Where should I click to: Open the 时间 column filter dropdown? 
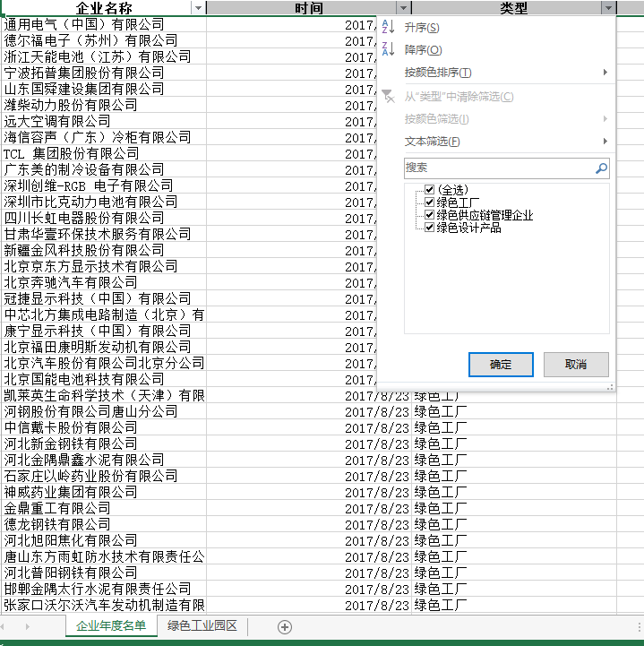coord(403,8)
